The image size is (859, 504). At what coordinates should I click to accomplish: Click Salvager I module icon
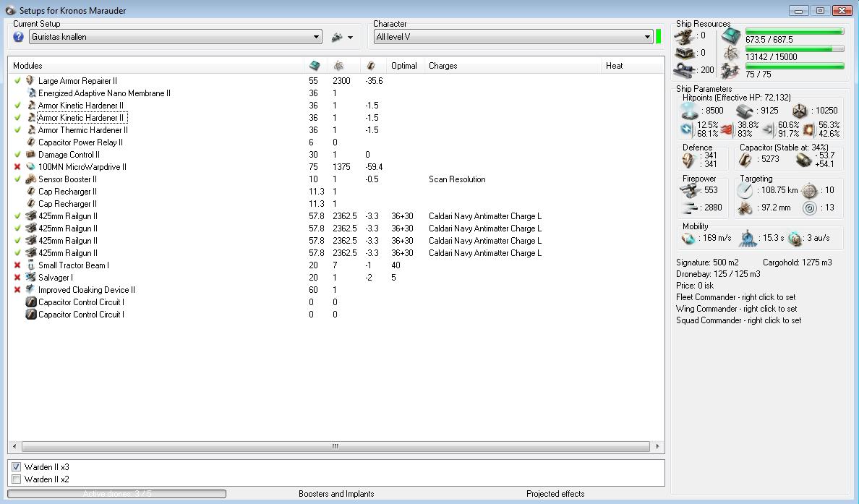pos(30,277)
